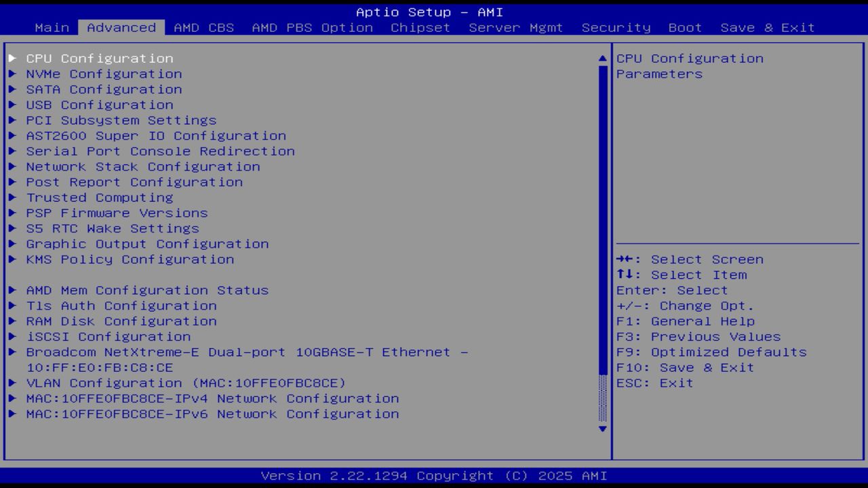The image size is (868, 488).
Task: Open SATA Configuration
Action: click(103, 89)
